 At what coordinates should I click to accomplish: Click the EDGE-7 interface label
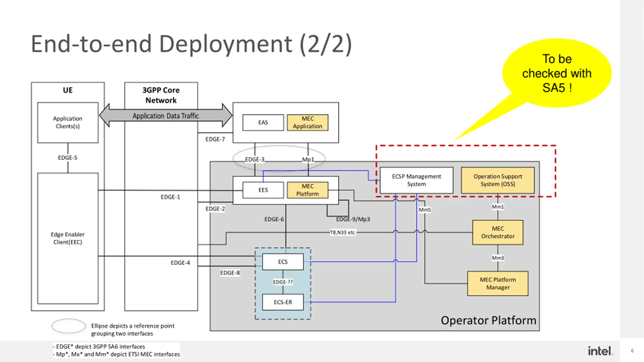click(x=215, y=139)
